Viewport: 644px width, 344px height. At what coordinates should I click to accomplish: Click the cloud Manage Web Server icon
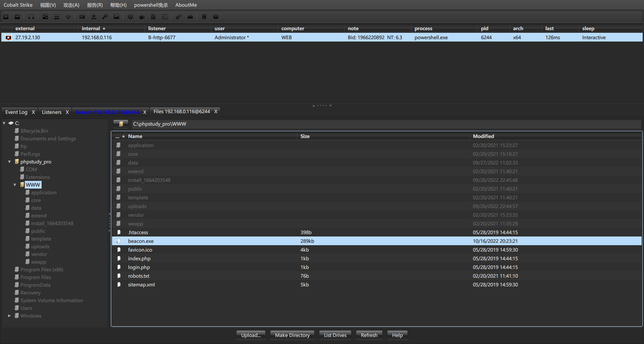(x=190, y=17)
